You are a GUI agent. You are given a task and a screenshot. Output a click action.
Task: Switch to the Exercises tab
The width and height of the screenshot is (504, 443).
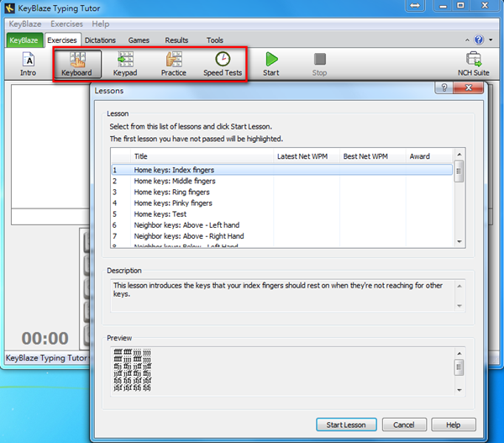tap(62, 40)
